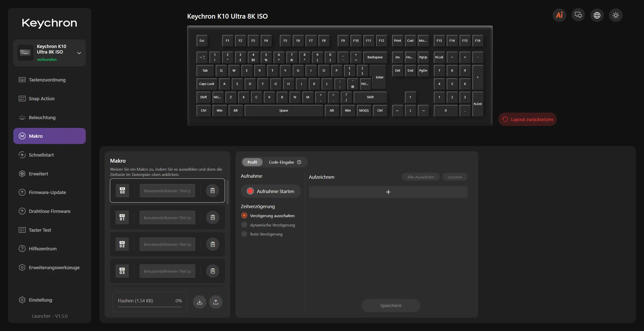Click Aufnahme Starten record button

coord(271,191)
